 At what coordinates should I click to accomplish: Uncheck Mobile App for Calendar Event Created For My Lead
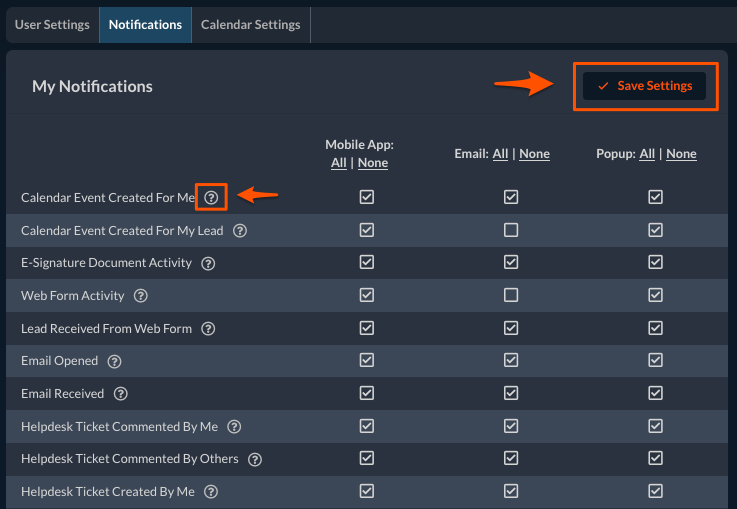367,230
